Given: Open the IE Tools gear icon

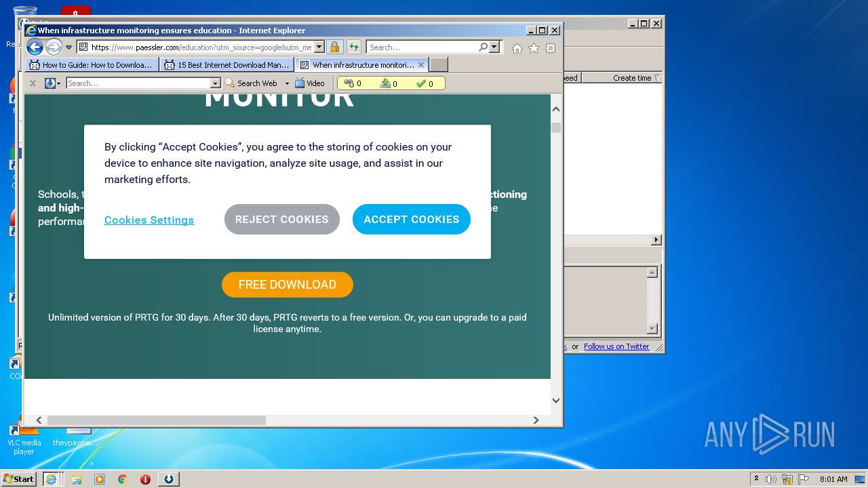Looking at the screenshot, I should (551, 48).
